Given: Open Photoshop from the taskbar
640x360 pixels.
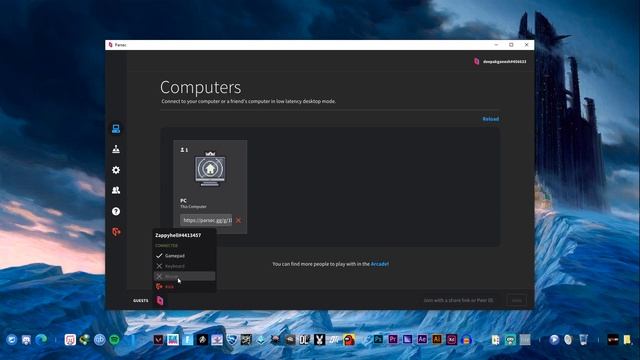Looking at the screenshot, I should point(378,340).
